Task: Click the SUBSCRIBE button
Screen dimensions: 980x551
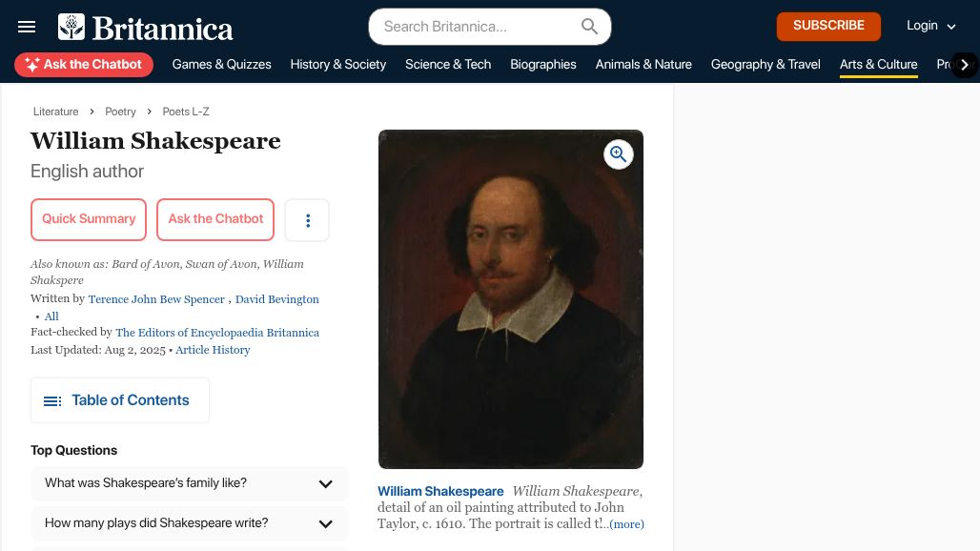Action: click(828, 27)
